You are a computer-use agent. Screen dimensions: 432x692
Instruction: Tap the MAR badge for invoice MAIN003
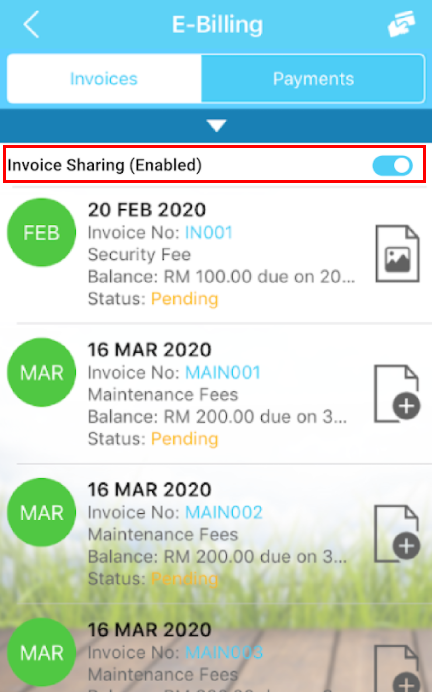click(41, 652)
